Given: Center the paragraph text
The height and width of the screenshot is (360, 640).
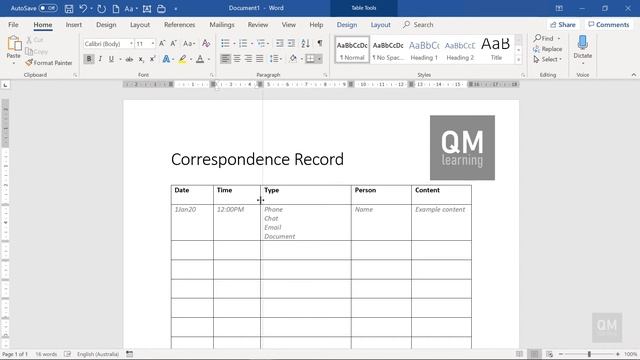Looking at the screenshot, I should point(237,59).
